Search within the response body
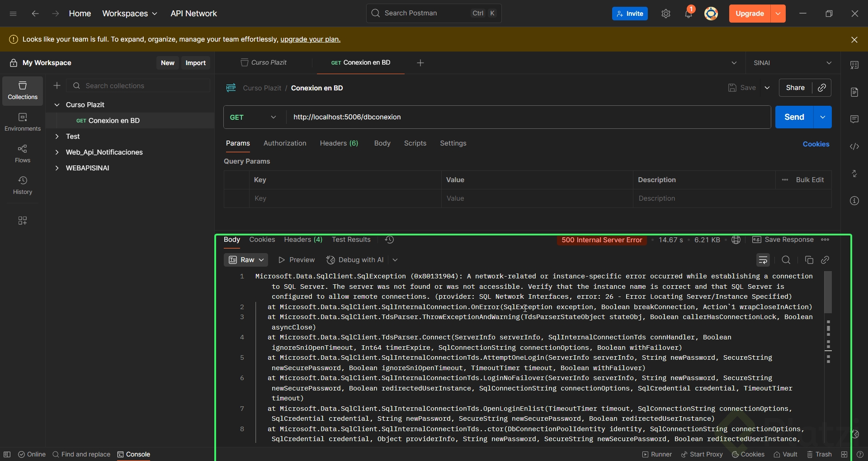Screen dimensions: 868x461 point(786,260)
